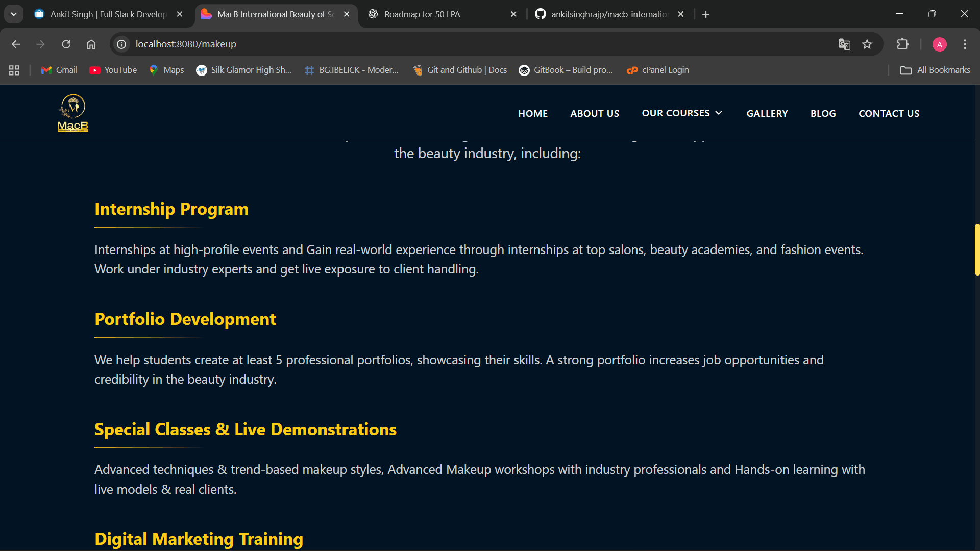The height and width of the screenshot is (551, 980).
Task: Open browser home page
Action: coord(91,44)
